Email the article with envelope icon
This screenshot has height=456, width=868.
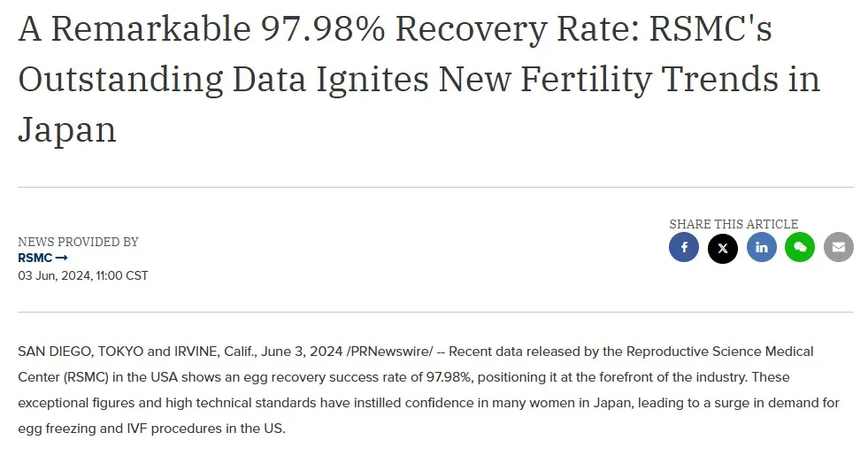pyautogui.click(x=839, y=247)
